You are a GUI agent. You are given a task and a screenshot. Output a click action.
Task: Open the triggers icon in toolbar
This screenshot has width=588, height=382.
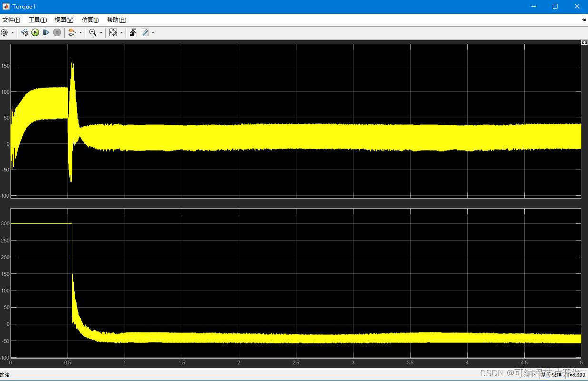point(133,32)
